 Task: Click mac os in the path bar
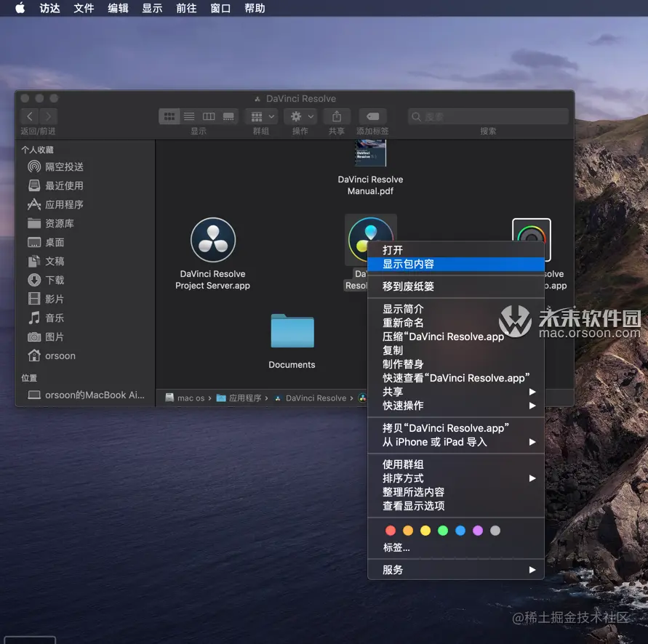coord(185,398)
